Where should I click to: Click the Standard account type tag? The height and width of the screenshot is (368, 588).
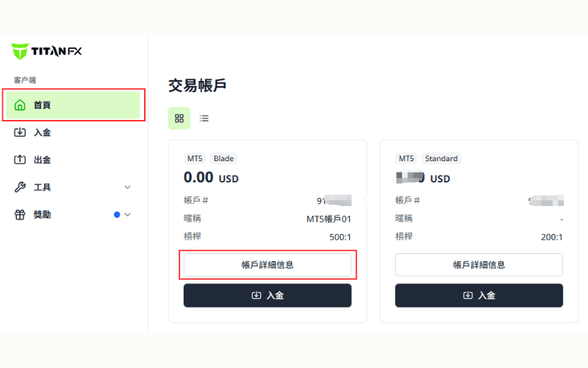click(441, 158)
